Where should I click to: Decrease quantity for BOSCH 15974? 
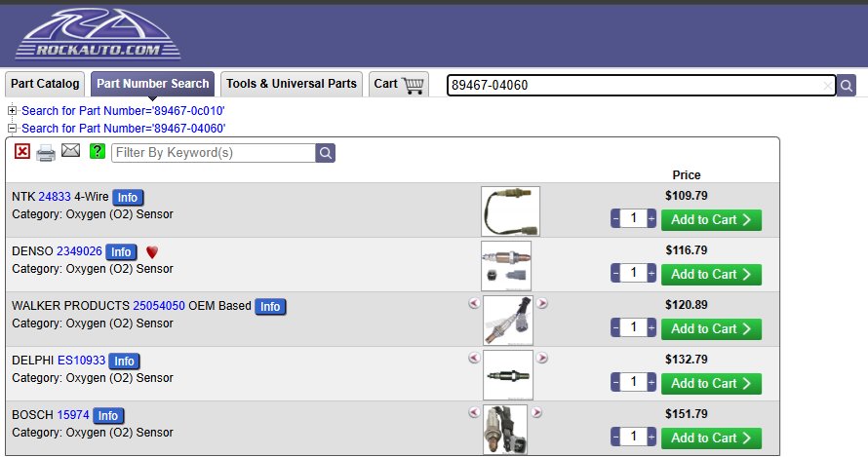tap(615, 437)
